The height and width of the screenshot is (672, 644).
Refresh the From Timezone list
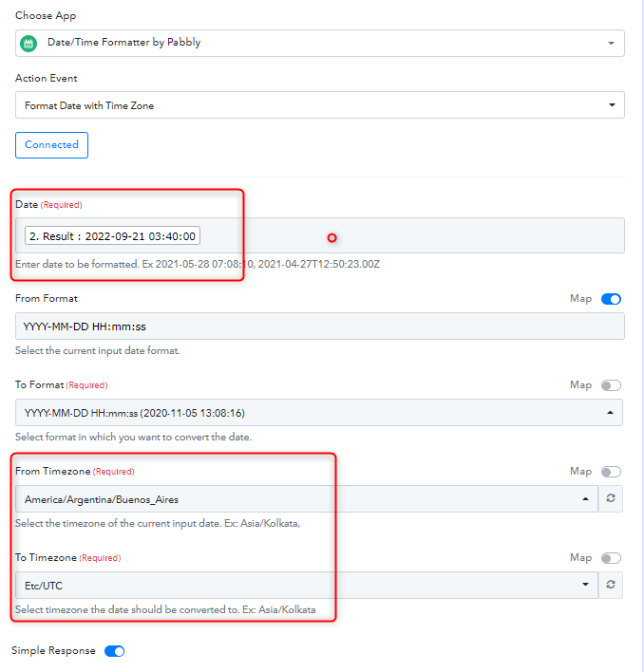[x=611, y=498]
